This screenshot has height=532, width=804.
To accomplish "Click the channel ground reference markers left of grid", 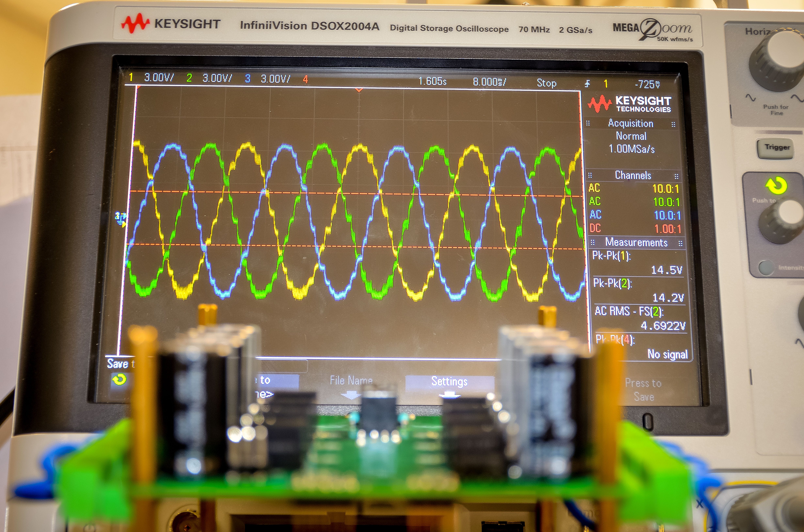I will coord(121,219).
